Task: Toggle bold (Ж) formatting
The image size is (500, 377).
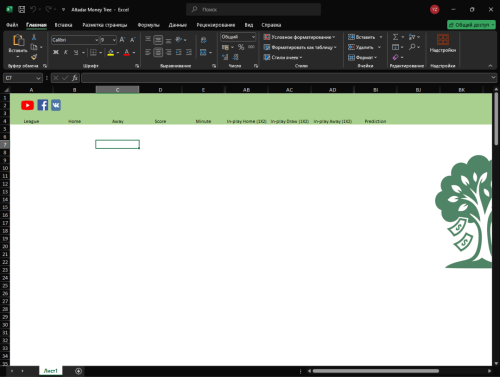Action: (56, 52)
